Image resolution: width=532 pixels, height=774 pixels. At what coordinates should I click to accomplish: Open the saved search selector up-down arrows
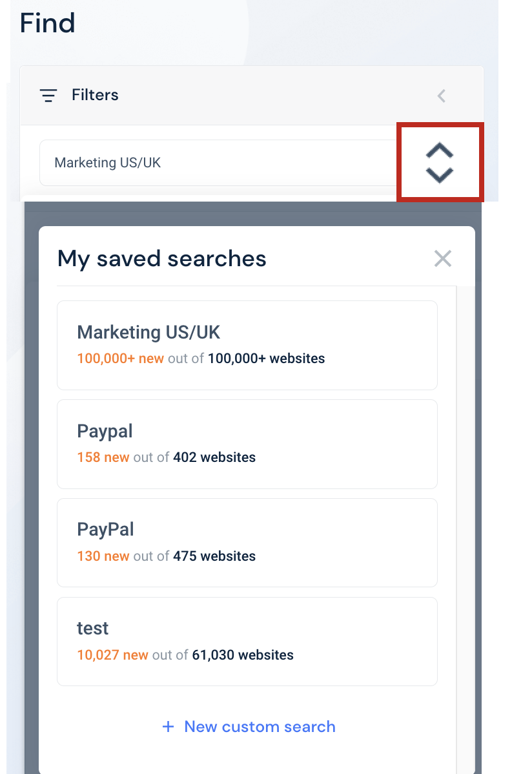click(x=440, y=163)
